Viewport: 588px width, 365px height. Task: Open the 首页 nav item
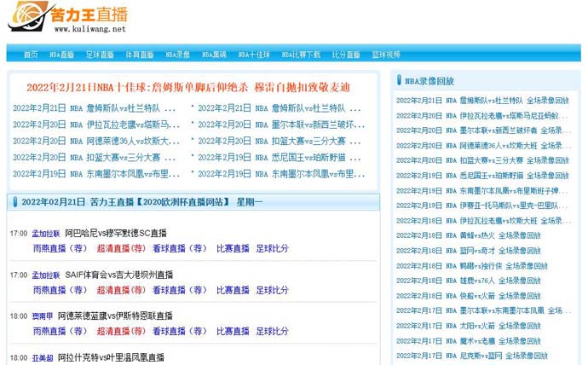click(x=31, y=55)
